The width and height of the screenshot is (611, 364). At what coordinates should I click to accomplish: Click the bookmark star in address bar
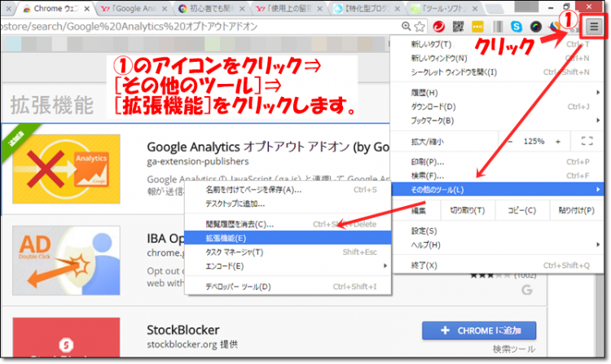(420, 27)
